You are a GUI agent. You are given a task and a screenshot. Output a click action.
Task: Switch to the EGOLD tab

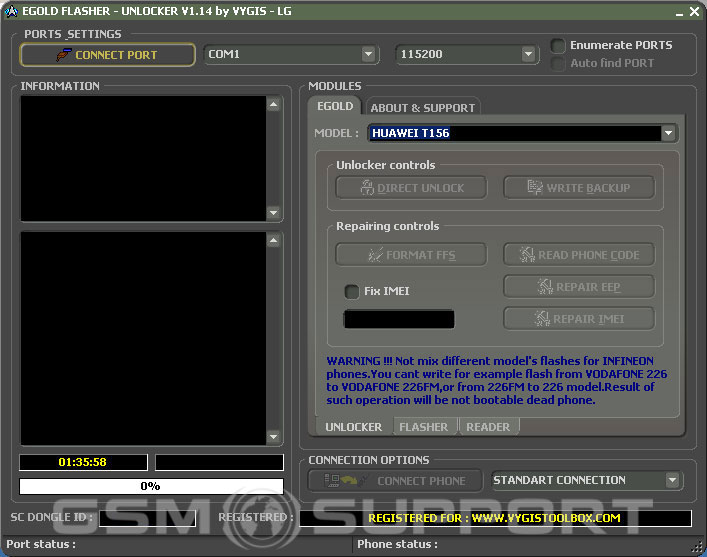(335, 106)
